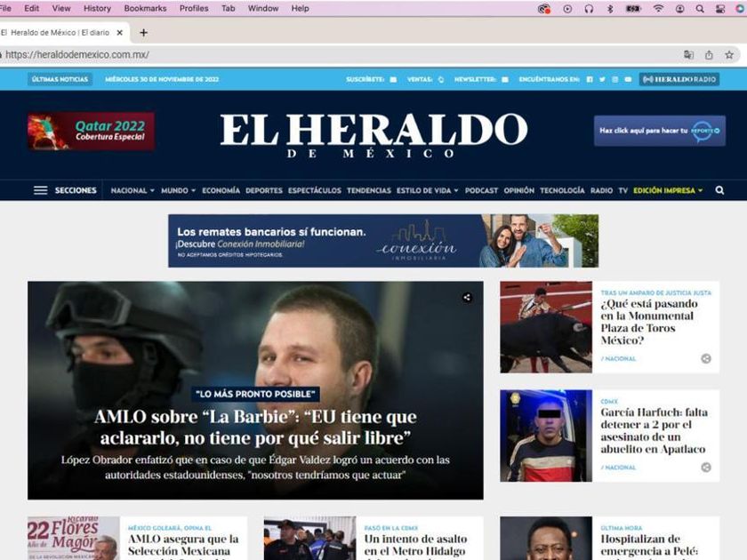Open macOS Spotlight search icon
This screenshot has height=560, width=747.
click(x=699, y=9)
